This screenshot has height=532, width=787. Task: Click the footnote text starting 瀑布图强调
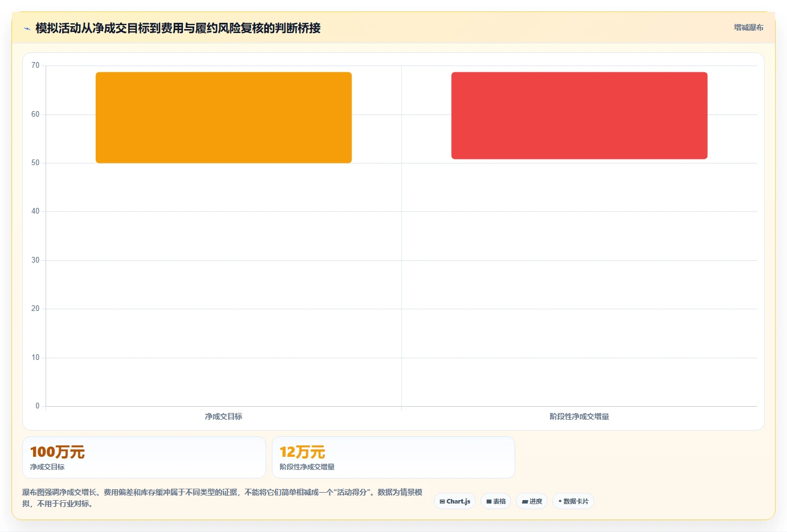pyautogui.click(x=222, y=498)
